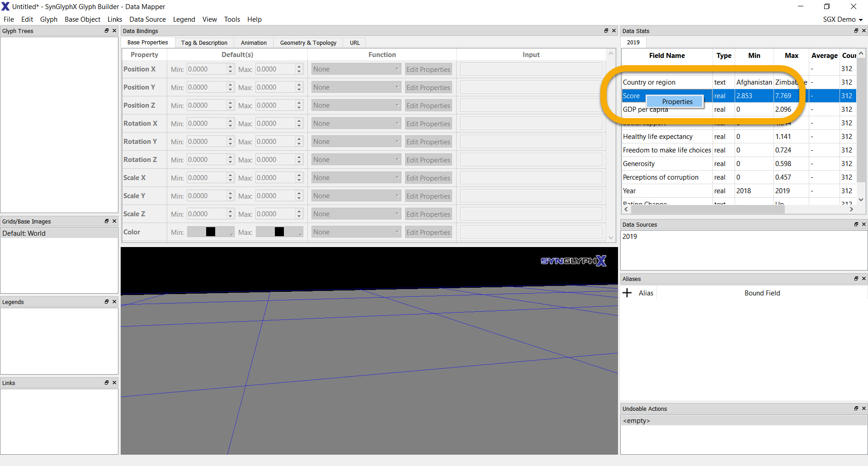Float the Links panel
This screenshot has height=466, width=868.
[107, 383]
